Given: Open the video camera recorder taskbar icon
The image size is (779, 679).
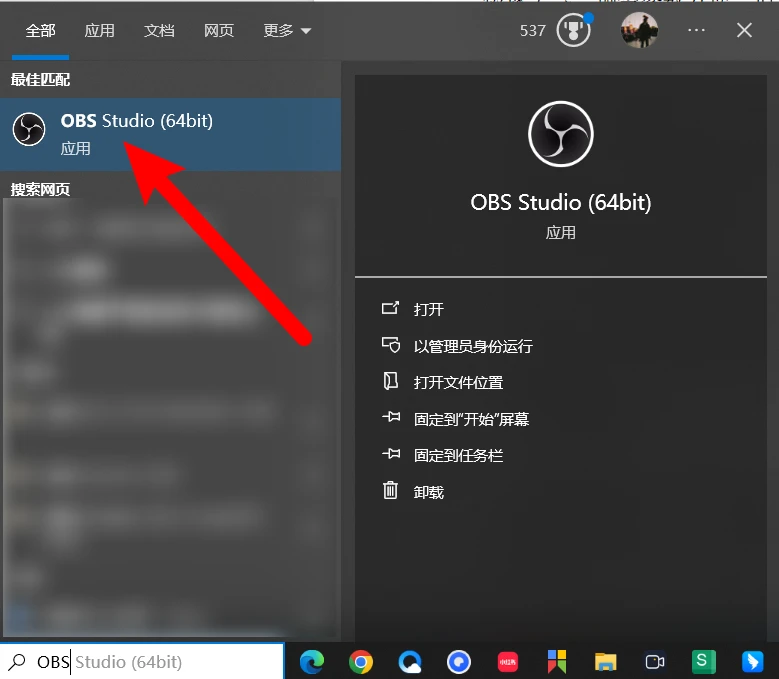Looking at the screenshot, I should pyautogui.click(x=655, y=662).
